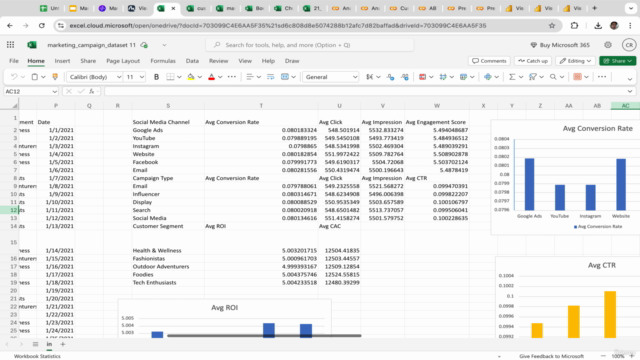The height and width of the screenshot is (360, 640).
Task: Click the AutoSum sigma icon
Action: 512,77
